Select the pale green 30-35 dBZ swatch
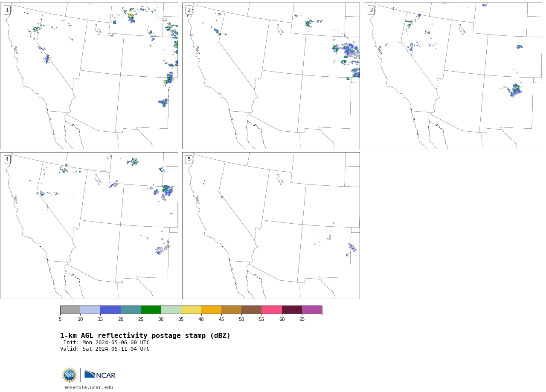The height and width of the screenshot is (392, 546). tap(171, 310)
